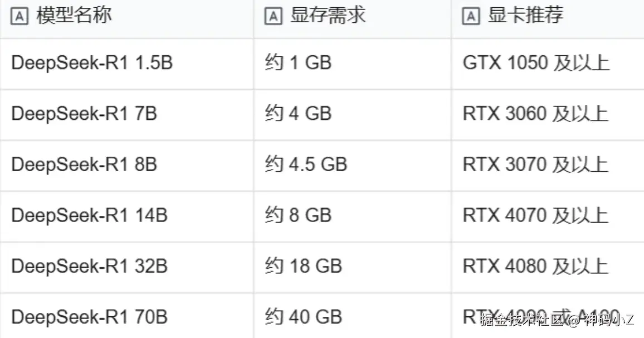Select the 约 4.5 GB cell
Screen dimensions: 644x338
306,165
